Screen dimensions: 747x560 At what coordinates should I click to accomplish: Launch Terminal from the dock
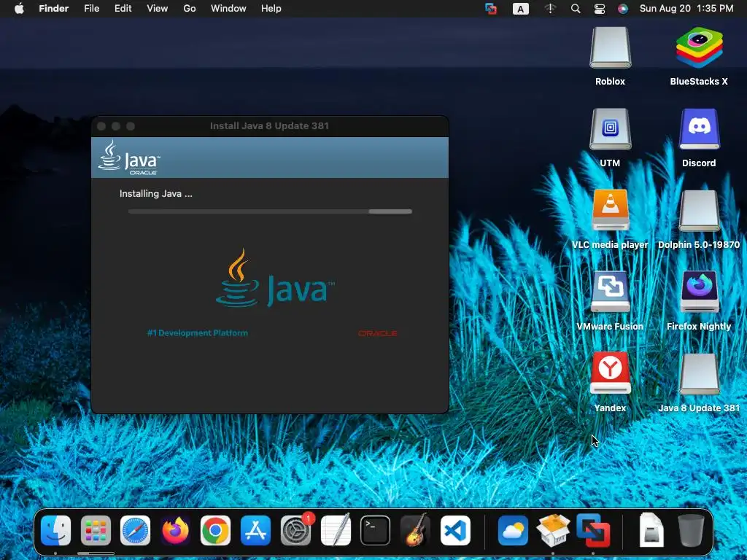click(376, 530)
